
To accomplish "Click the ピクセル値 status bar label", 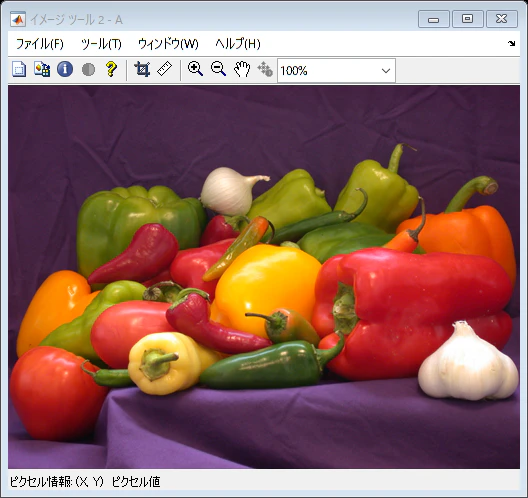I will (x=136, y=482).
